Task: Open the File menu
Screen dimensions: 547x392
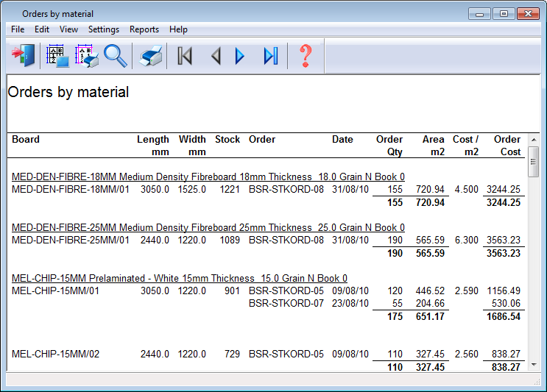Action: (x=18, y=29)
